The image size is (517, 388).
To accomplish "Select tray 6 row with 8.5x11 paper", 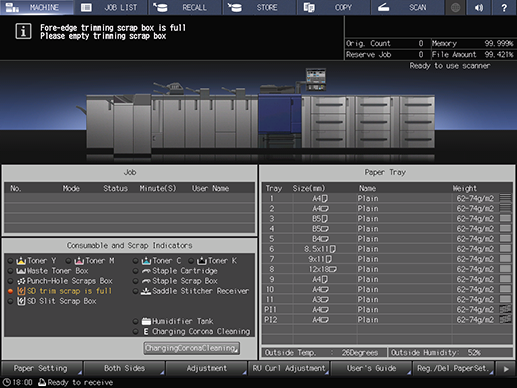I will tap(387, 249).
